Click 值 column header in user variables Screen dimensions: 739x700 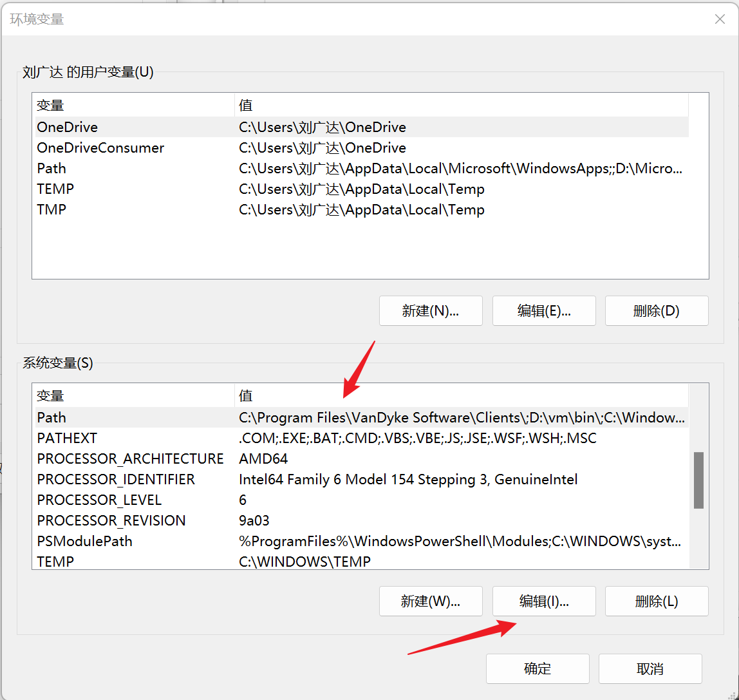[462, 105]
